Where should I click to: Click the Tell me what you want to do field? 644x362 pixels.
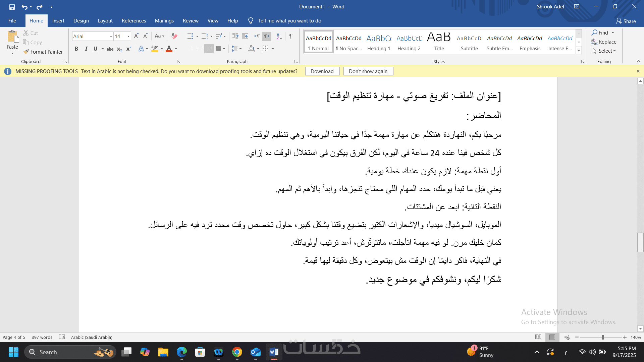289,21
